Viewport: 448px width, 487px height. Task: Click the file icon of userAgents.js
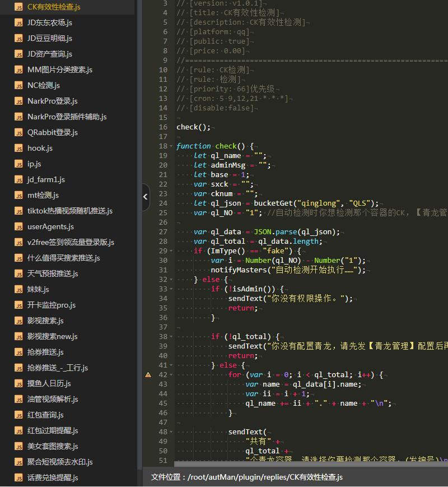[x=18, y=227]
